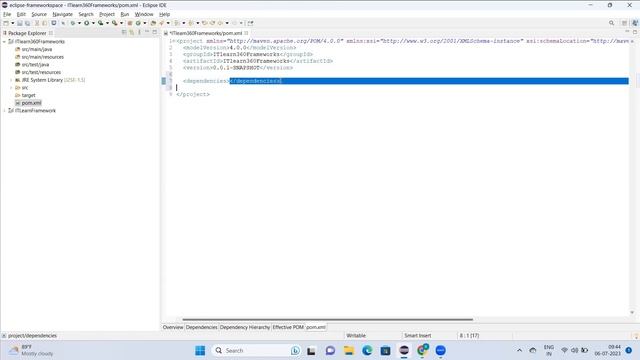Open the File menu

click(x=7, y=14)
